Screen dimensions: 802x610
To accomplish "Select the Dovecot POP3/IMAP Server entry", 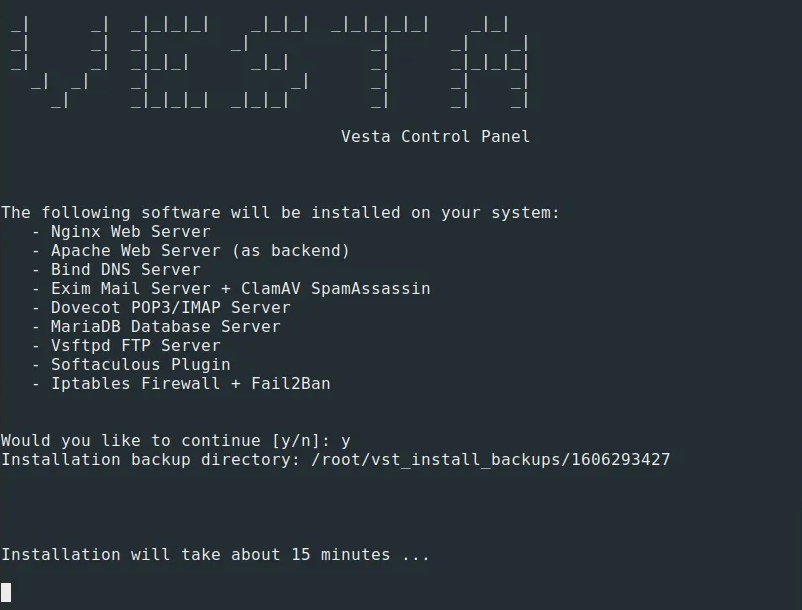I will [170, 307].
